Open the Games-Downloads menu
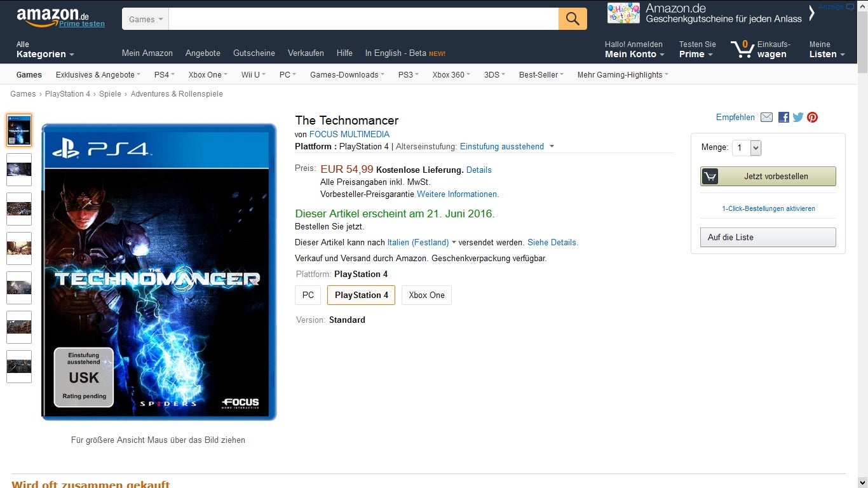This screenshot has height=488, width=868. [x=348, y=75]
